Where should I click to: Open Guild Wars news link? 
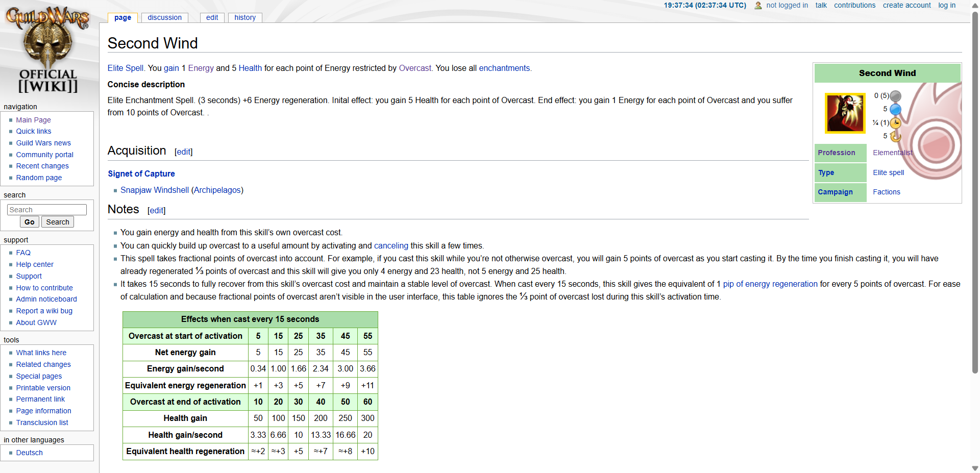[x=43, y=143]
